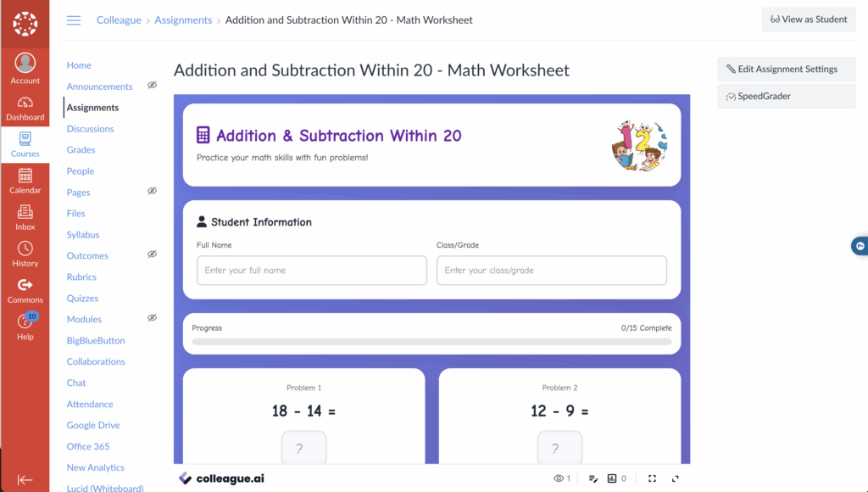
Task: Click hidden-eye icon beside Outcomes
Action: pos(152,254)
